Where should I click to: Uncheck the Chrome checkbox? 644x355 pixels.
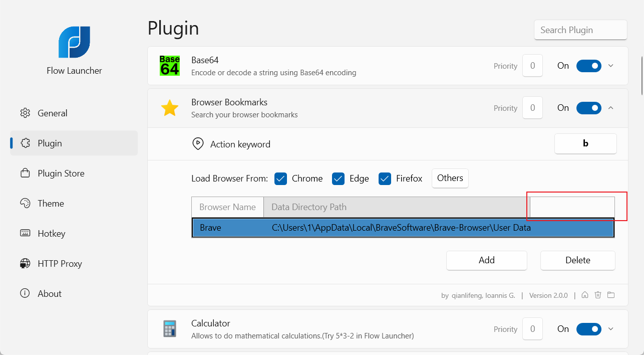281,179
